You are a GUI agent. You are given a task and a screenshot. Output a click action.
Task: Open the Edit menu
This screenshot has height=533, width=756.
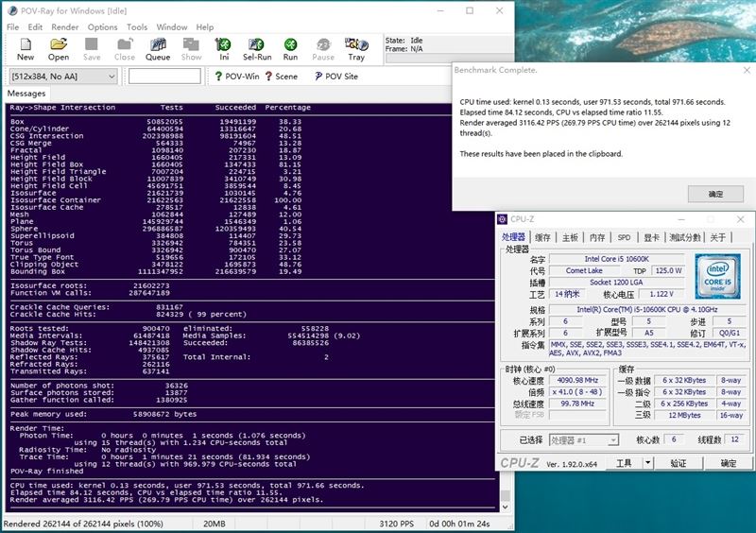35,27
